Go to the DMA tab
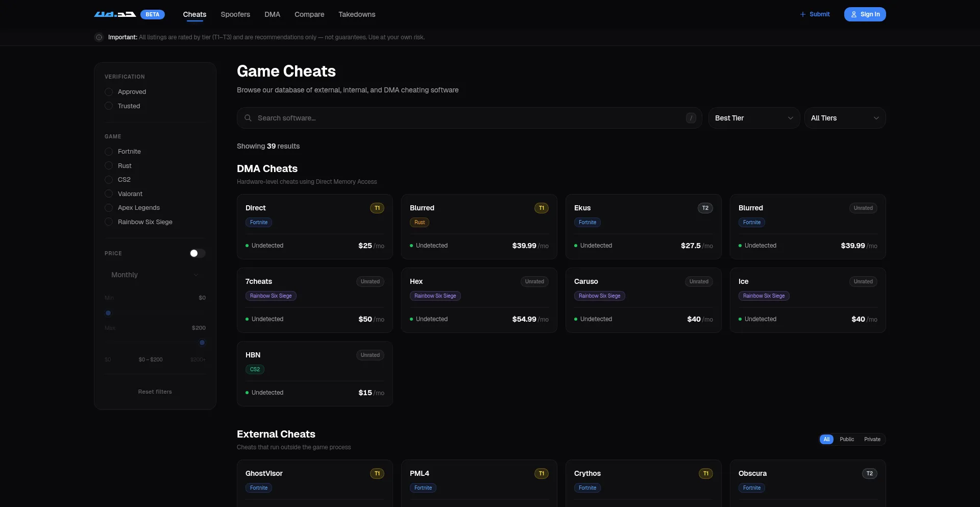Screen dimensions: 980x507 272,14
